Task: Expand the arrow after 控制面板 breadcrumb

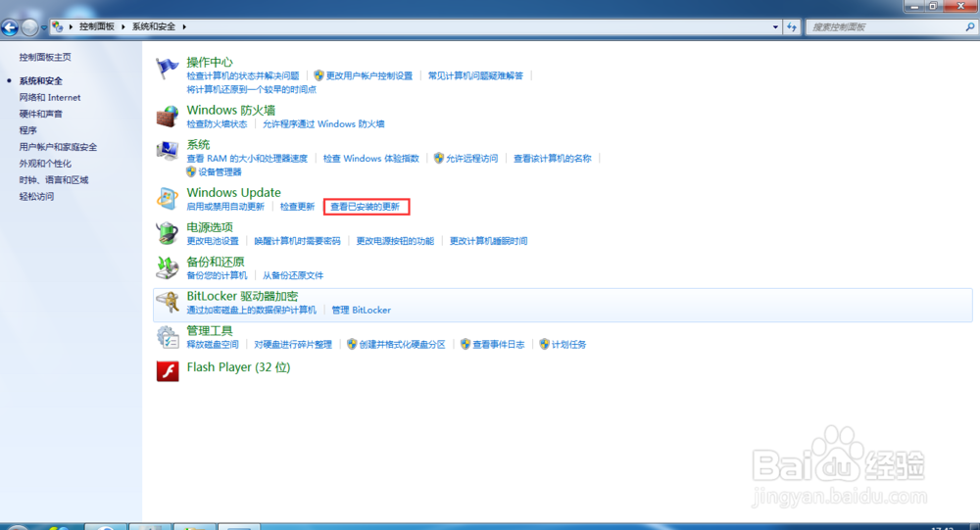Action: pyautogui.click(x=123, y=26)
